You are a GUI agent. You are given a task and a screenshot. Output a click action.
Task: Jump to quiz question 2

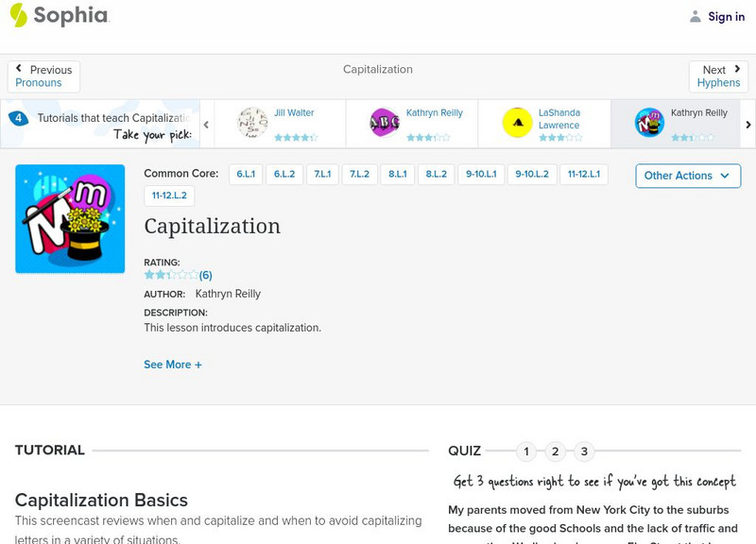[x=556, y=451]
